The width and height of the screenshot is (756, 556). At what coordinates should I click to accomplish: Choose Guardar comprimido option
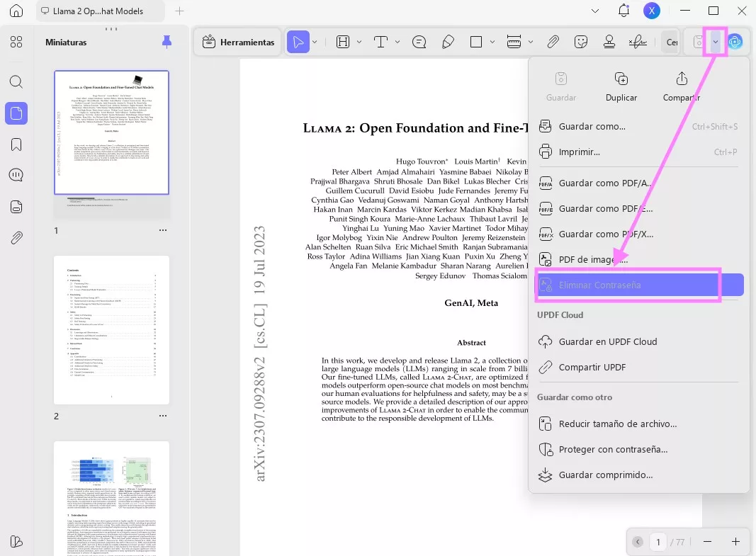point(638,475)
